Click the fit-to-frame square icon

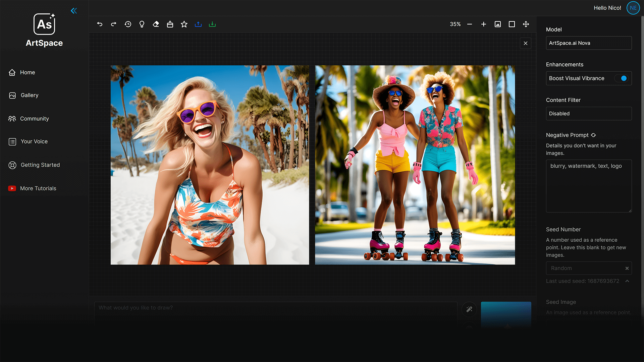click(512, 24)
